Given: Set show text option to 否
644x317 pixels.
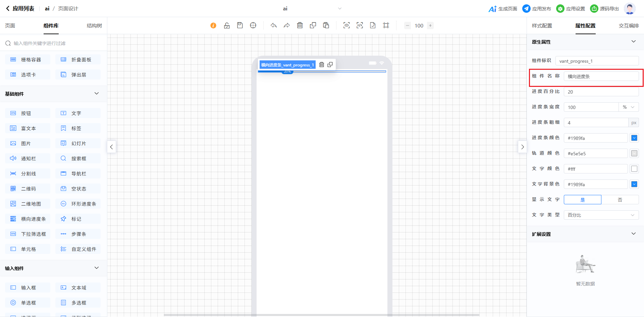Looking at the screenshot, I should coord(620,200).
